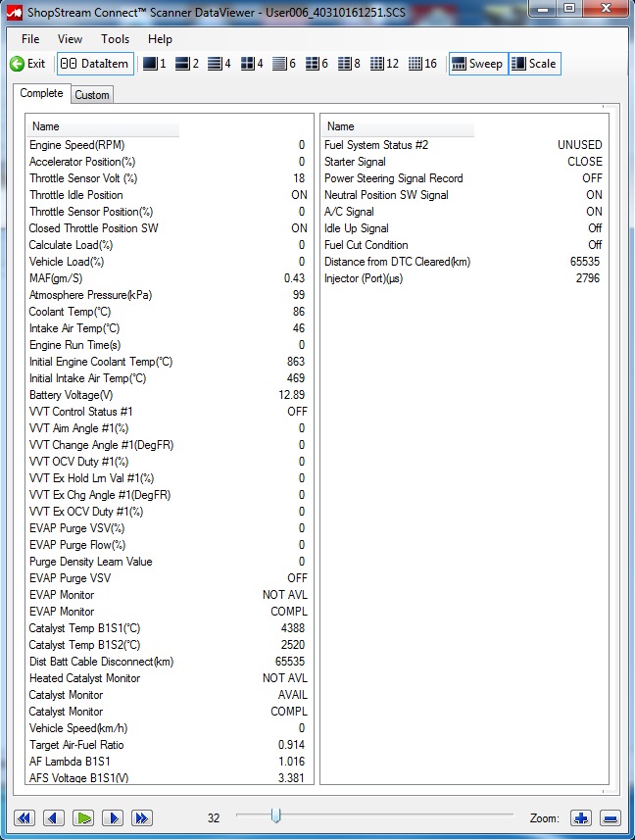The height and width of the screenshot is (840, 635).
Task: Switch to the Complete tab
Action: click(x=41, y=93)
